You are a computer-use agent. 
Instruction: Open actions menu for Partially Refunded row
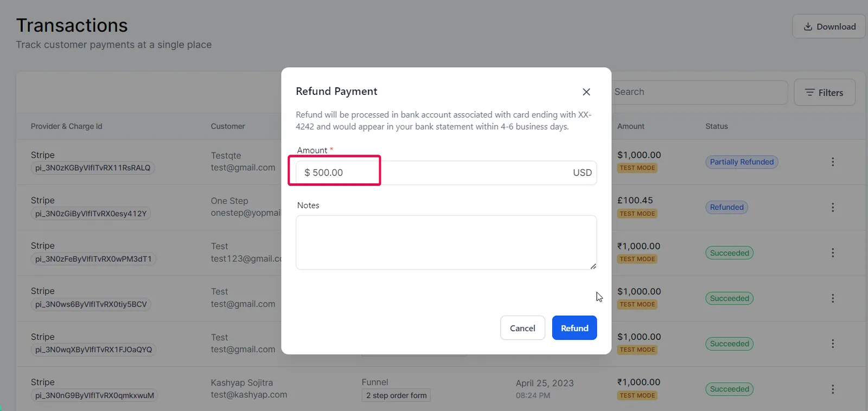click(x=833, y=162)
